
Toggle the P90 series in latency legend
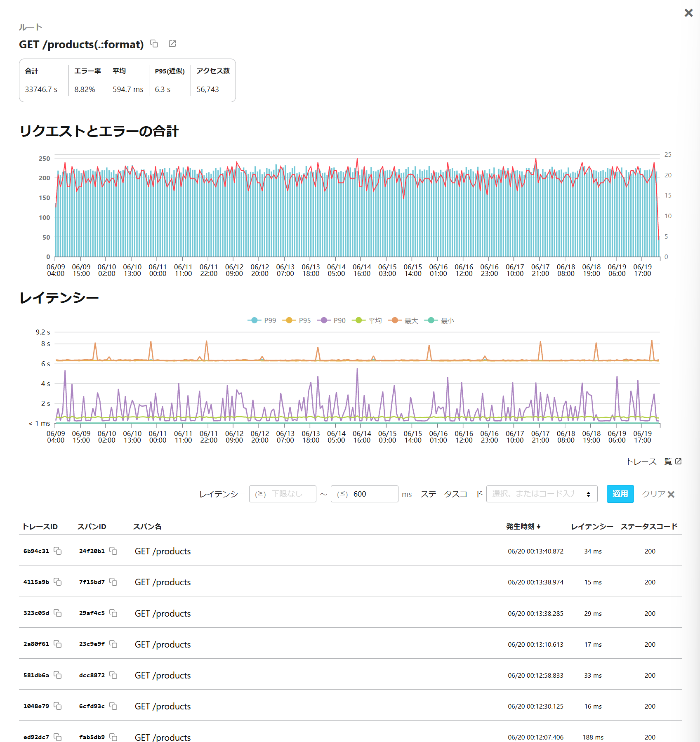[x=331, y=320]
